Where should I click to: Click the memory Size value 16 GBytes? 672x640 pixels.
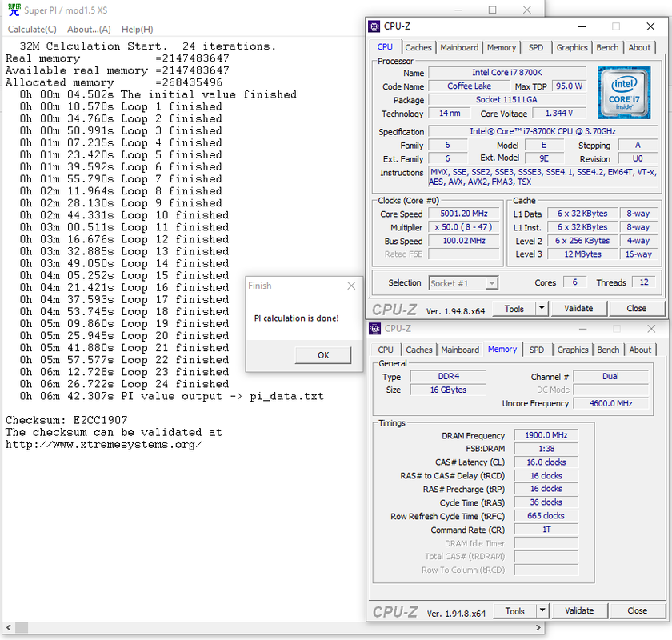click(x=448, y=390)
